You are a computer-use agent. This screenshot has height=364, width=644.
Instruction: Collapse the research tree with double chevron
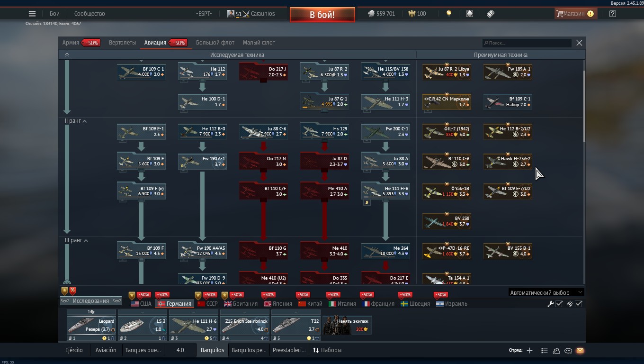[67, 55]
